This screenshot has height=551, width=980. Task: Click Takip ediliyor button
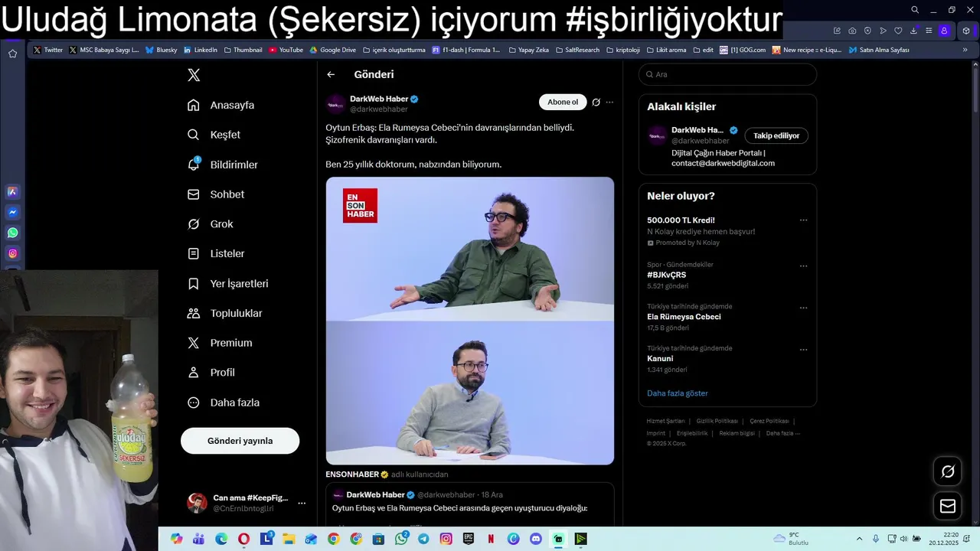click(x=776, y=135)
